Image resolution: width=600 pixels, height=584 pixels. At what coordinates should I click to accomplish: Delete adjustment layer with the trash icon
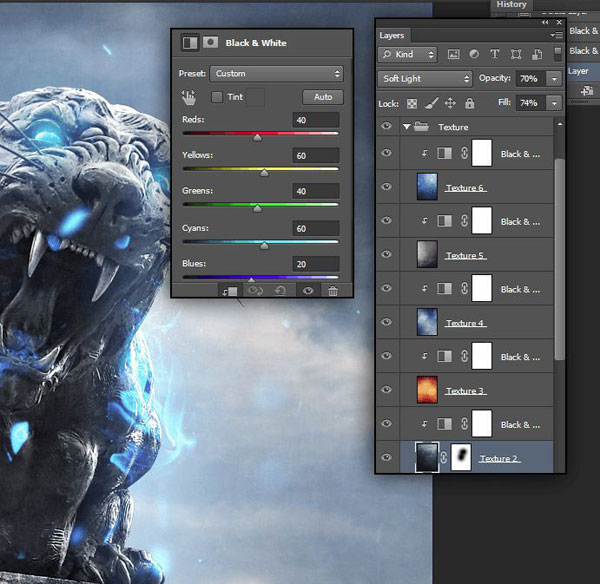(x=333, y=291)
